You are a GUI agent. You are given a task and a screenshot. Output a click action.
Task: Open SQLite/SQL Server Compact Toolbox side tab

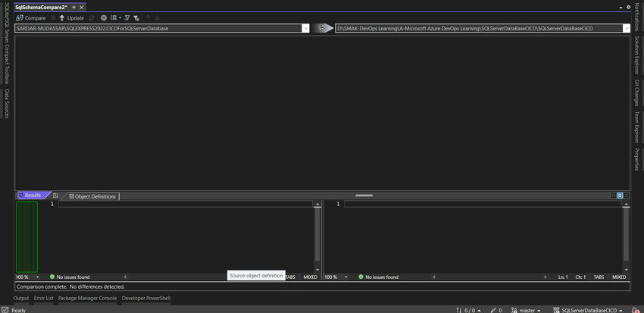tap(6, 42)
